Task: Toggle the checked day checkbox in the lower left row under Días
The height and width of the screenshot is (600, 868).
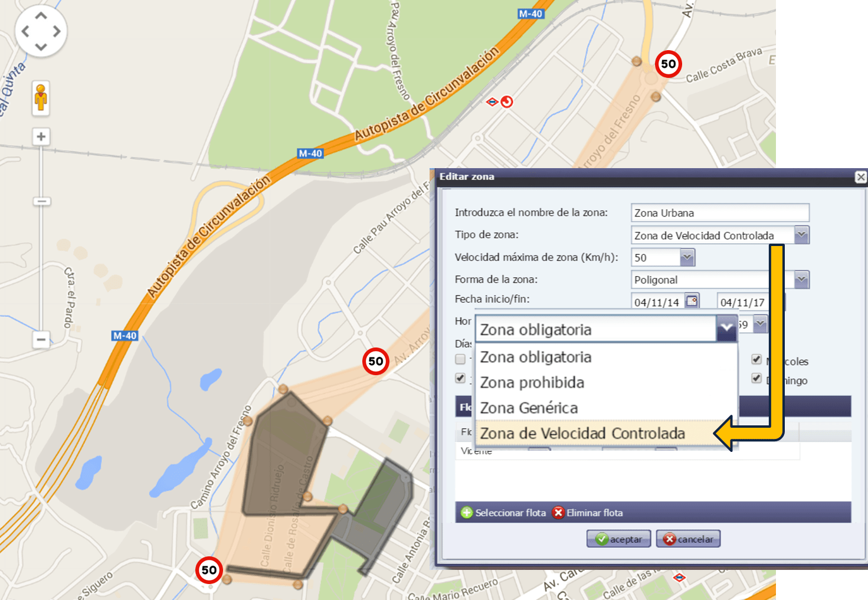Action: (x=461, y=378)
